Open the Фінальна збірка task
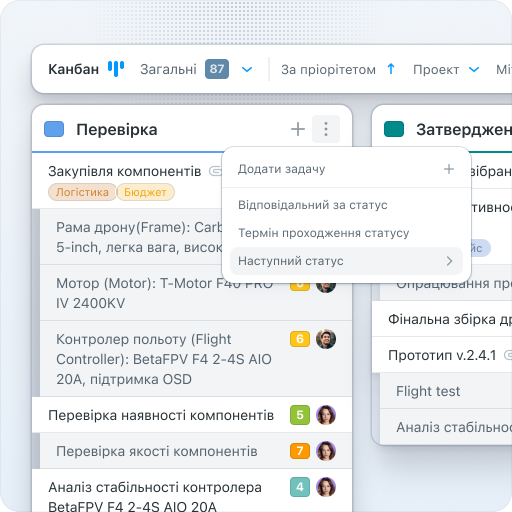This screenshot has height=512, width=512. coord(450,319)
